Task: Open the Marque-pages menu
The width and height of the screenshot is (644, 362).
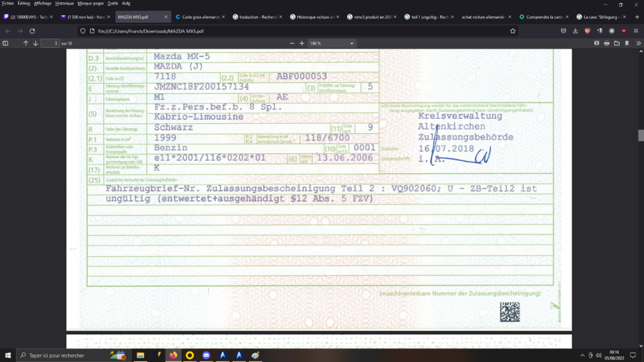Action: pyautogui.click(x=91, y=3)
